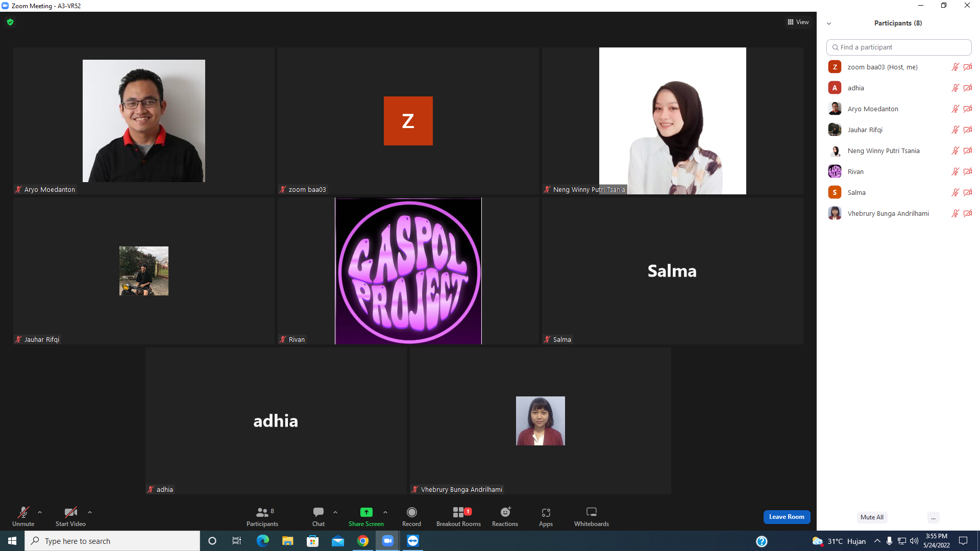
Task: Click Aryo Moedanton's video tile photo
Action: pyautogui.click(x=144, y=121)
